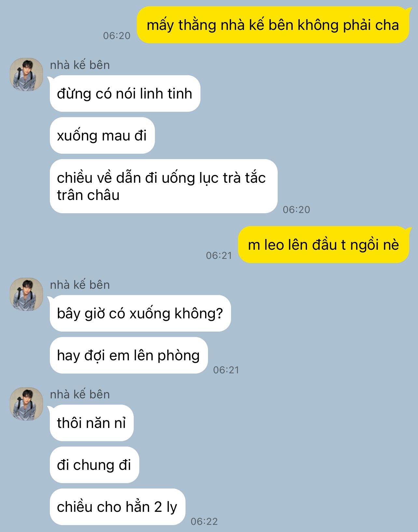Image resolution: width=418 pixels, height=532 pixels.
Task: Select message 'chiều cho hẳn 2 ly'
Action: point(118,507)
